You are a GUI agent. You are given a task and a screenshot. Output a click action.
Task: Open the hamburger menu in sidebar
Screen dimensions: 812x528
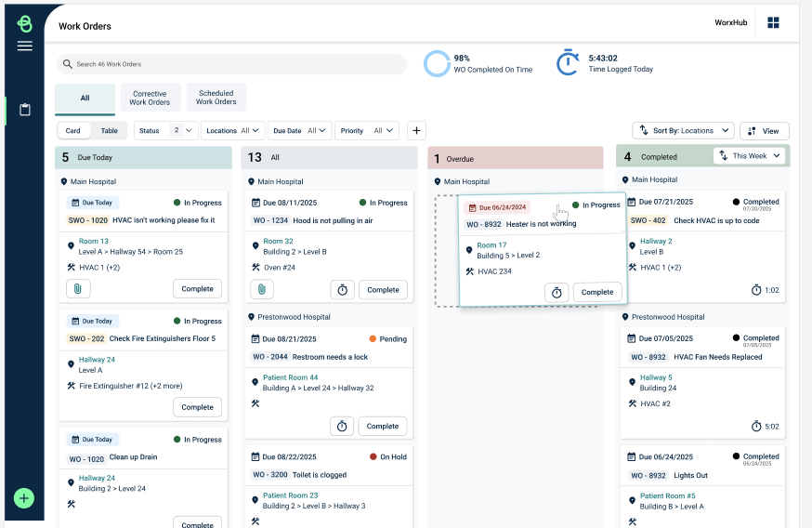(25, 46)
